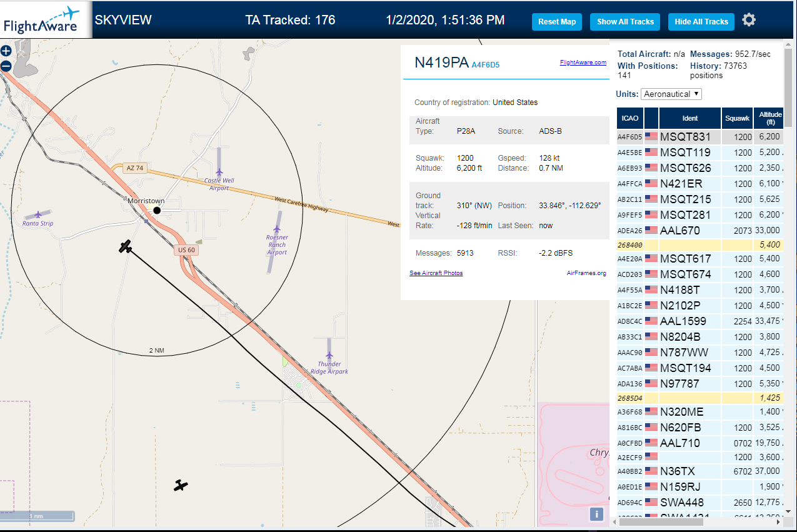This screenshot has height=532, width=797.
Task: Zoom in the map with plus
Action: point(6,51)
